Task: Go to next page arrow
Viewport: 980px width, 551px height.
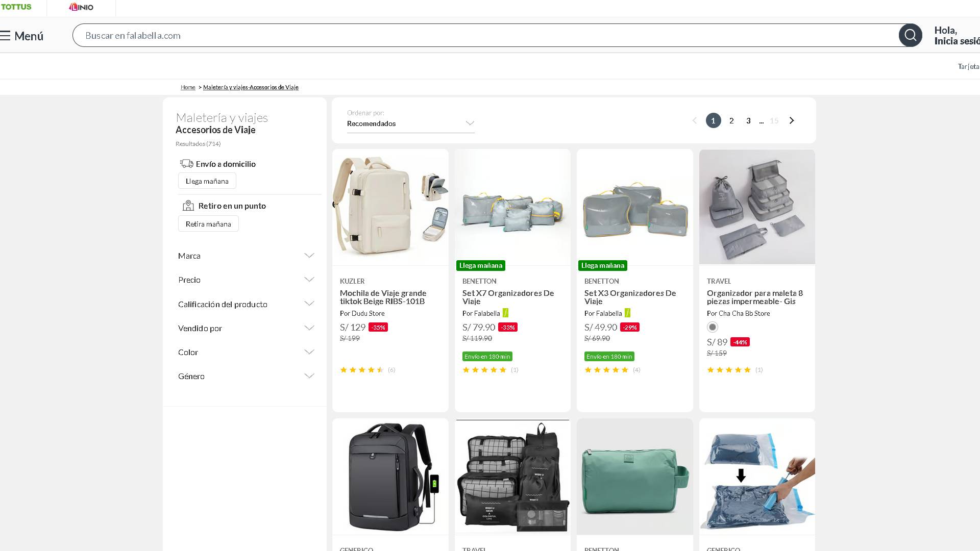Action: tap(792, 120)
